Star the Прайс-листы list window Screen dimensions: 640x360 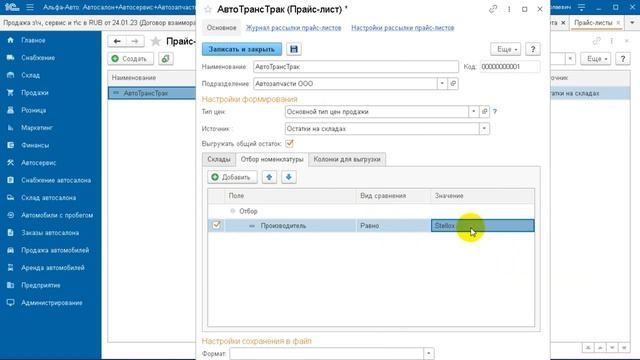156,41
